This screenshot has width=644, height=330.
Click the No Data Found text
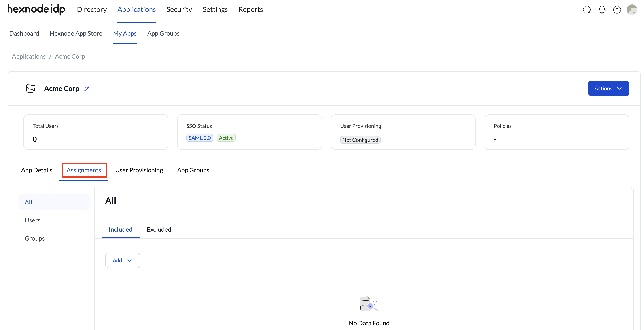[369, 323]
